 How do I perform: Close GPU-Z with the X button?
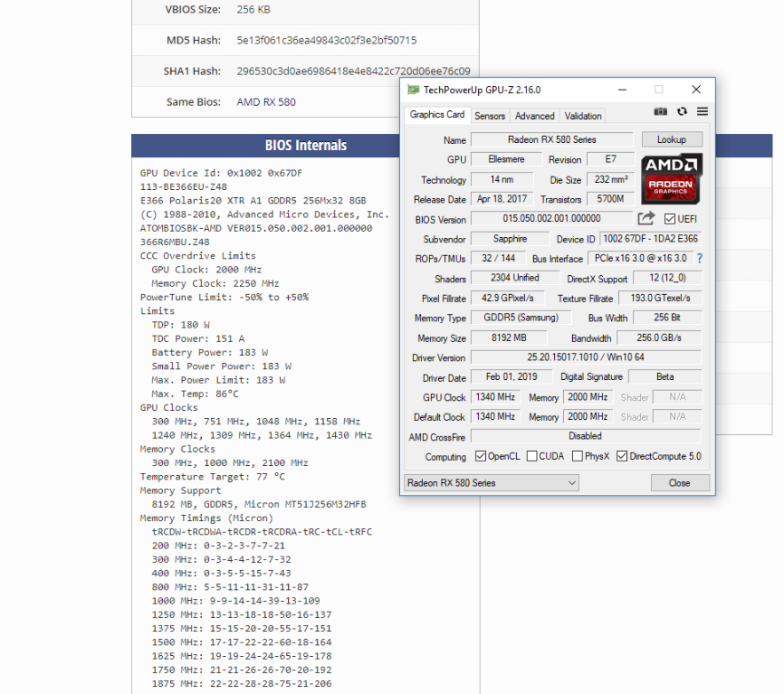click(x=696, y=90)
